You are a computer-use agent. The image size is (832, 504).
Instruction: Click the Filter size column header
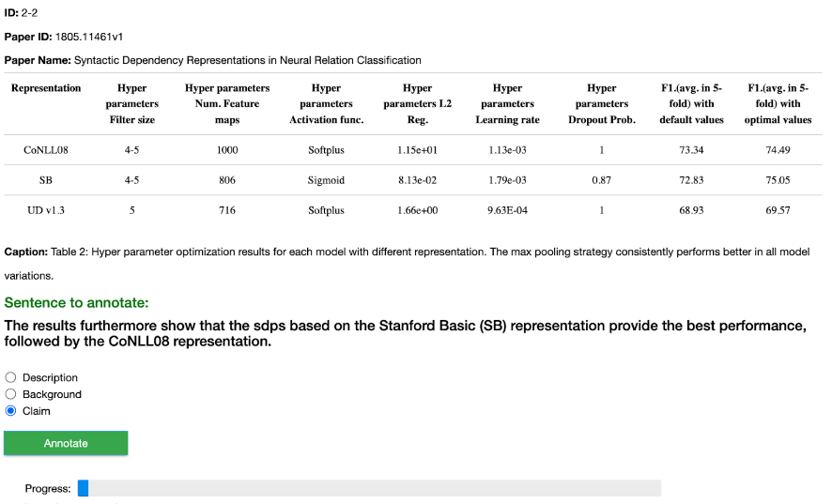click(x=132, y=104)
